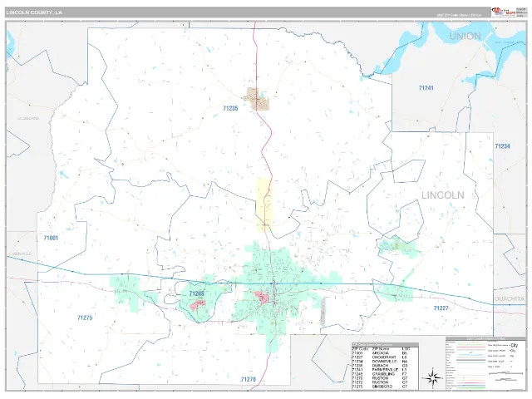Click the OUACHITA county name label
The height and width of the screenshot is (399, 532).
[x=510, y=299]
